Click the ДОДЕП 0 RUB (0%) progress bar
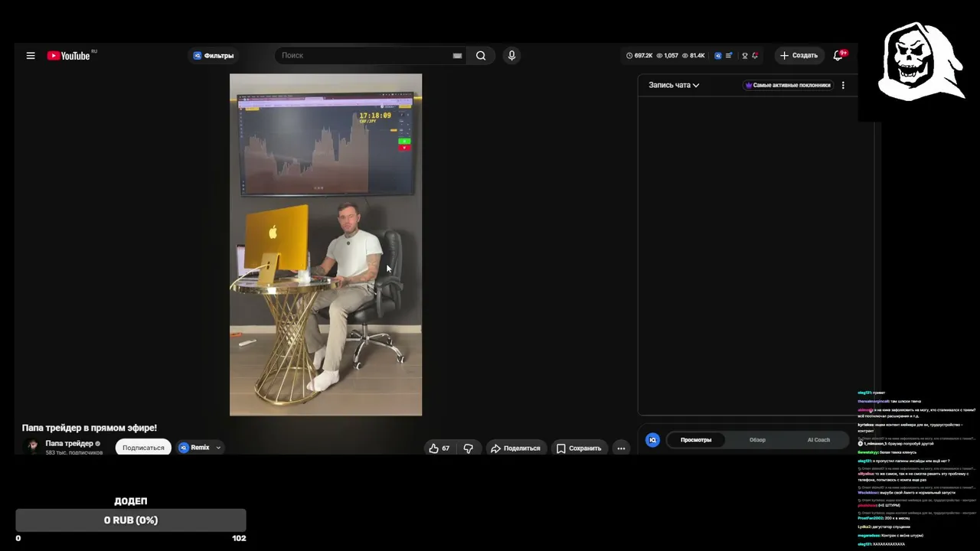 click(131, 520)
